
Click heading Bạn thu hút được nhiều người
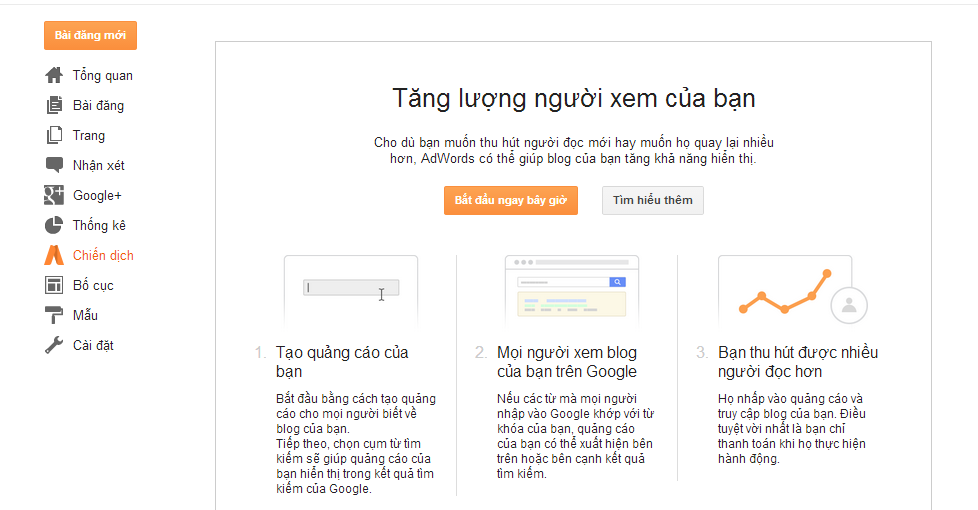tap(798, 362)
